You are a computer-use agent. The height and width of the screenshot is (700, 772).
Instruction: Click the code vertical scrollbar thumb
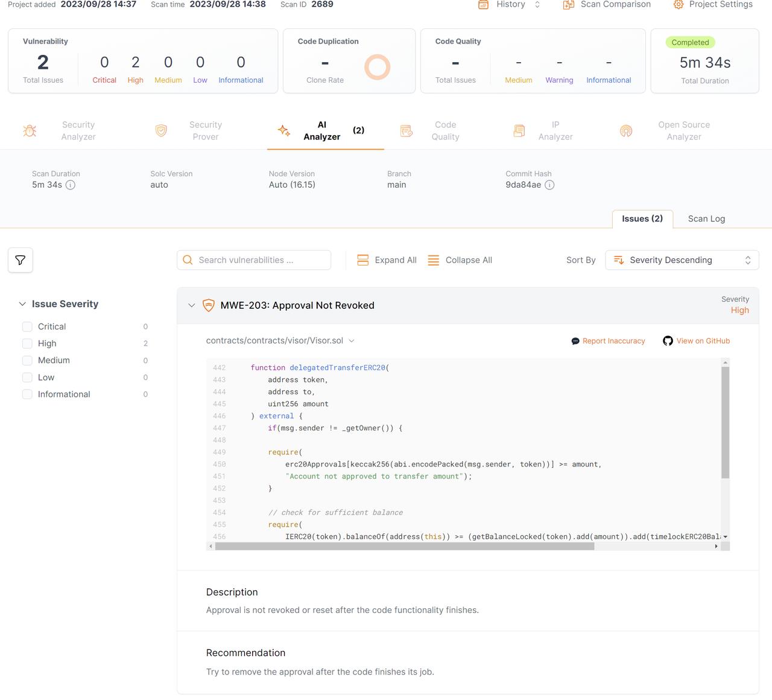click(x=725, y=422)
